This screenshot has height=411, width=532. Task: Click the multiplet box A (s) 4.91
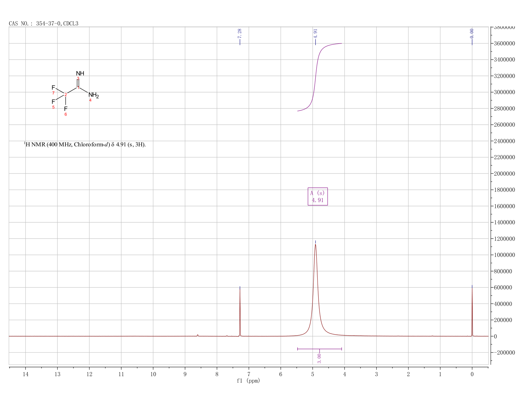[318, 197]
